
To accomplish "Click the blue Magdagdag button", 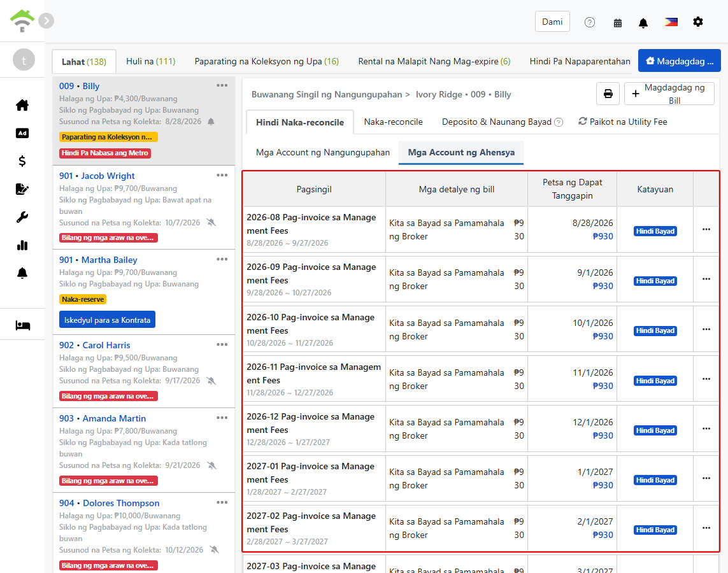I will 679,60.
